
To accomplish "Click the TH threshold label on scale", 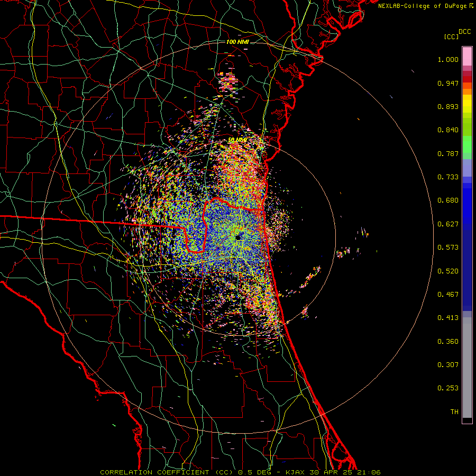I will pyautogui.click(x=454, y=412).
